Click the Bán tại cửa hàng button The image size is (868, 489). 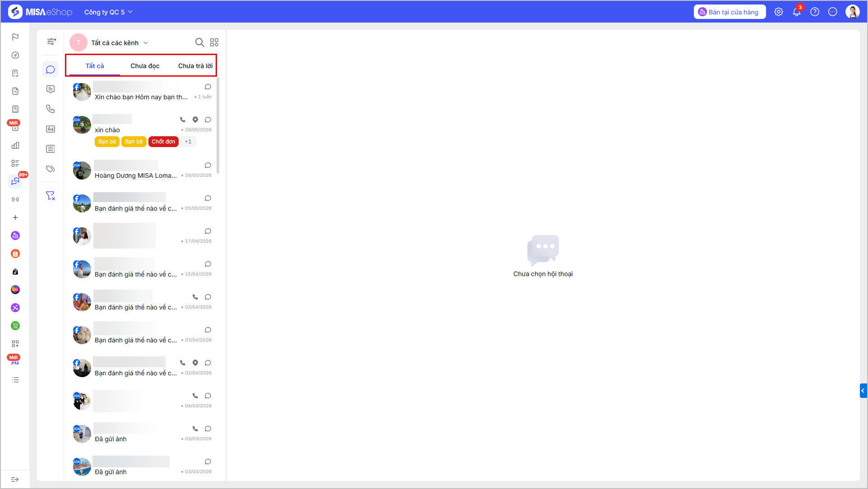(x=729, y=12)
